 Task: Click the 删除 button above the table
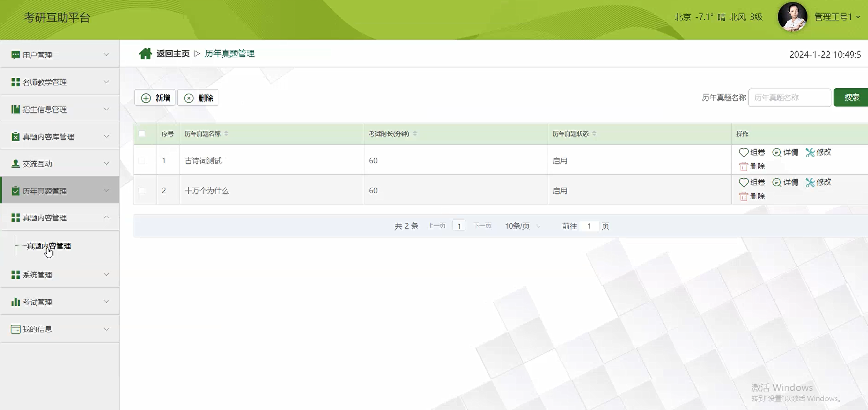pos(198,98)
